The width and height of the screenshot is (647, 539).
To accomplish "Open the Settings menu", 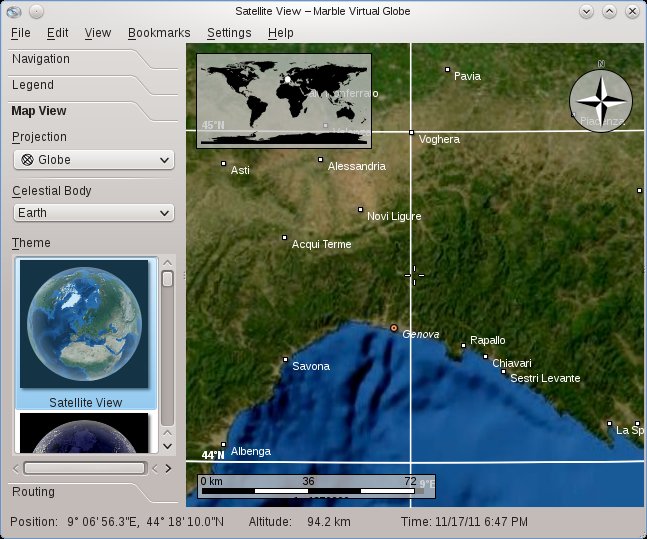I will point(229,33).
